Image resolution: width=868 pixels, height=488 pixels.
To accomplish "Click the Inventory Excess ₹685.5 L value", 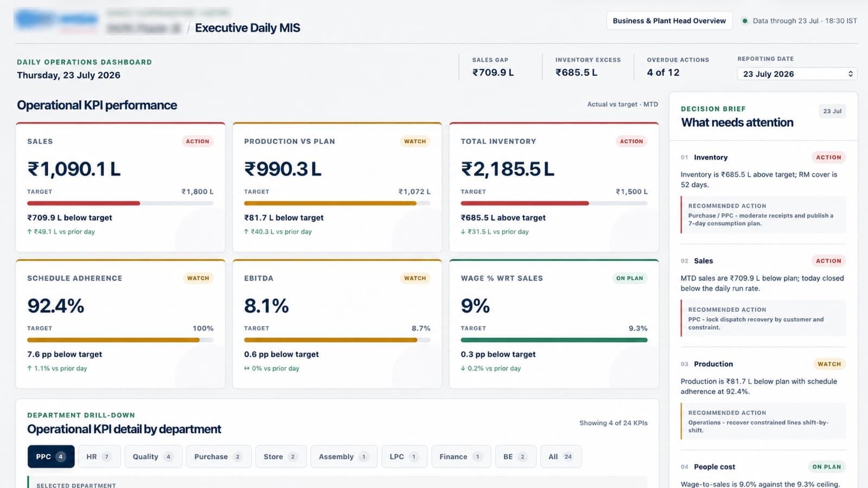I will (576, 73).
